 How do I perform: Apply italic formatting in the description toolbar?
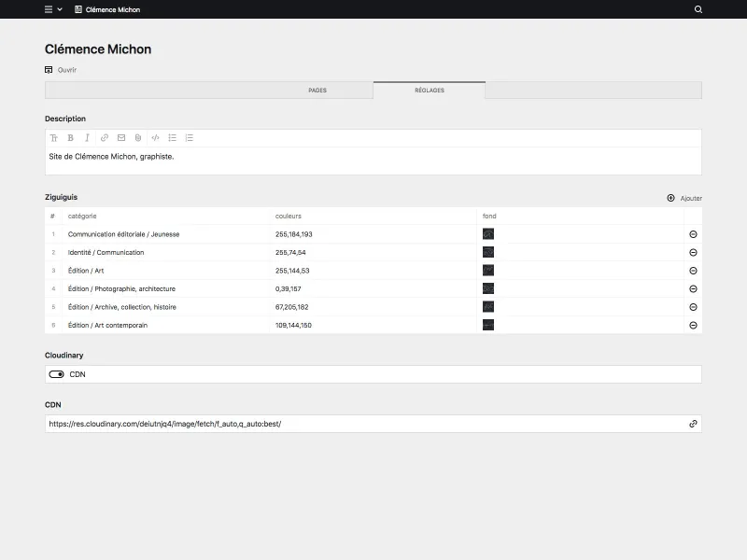[x=87, y=137]
